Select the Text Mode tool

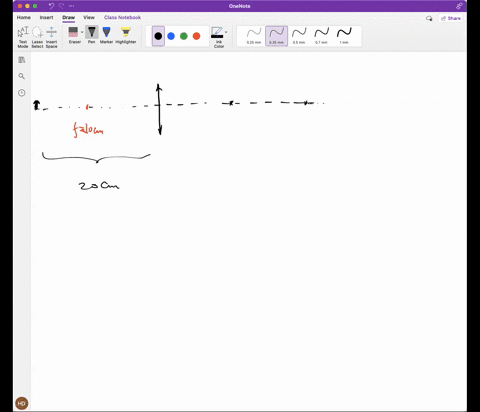coord(23,37)
